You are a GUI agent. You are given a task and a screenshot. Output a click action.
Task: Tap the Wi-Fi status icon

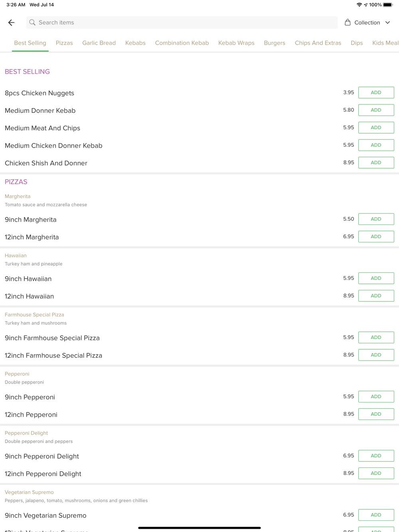click(x=359, y=5)
